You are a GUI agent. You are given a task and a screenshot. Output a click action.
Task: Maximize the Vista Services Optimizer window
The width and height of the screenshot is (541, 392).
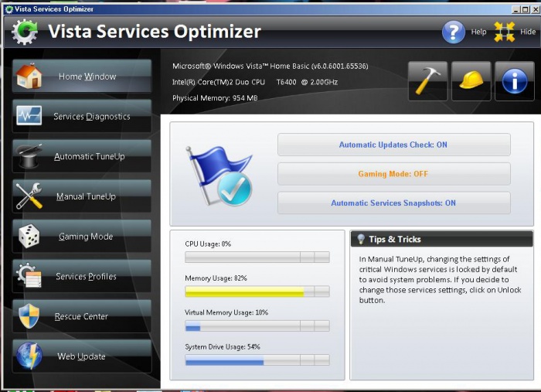pyautogui.click(x=525, y=9)
